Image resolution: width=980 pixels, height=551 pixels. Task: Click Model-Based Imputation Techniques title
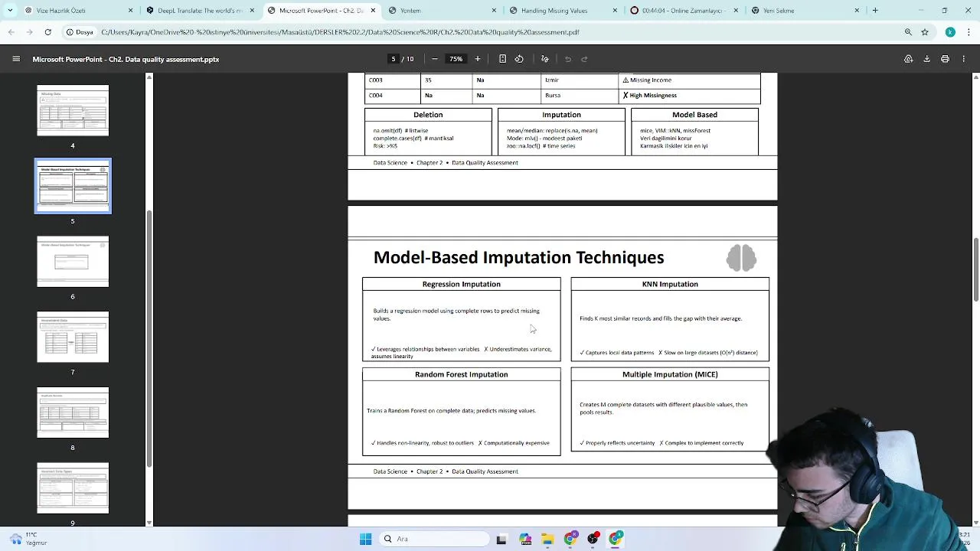[x=518, y=257]
